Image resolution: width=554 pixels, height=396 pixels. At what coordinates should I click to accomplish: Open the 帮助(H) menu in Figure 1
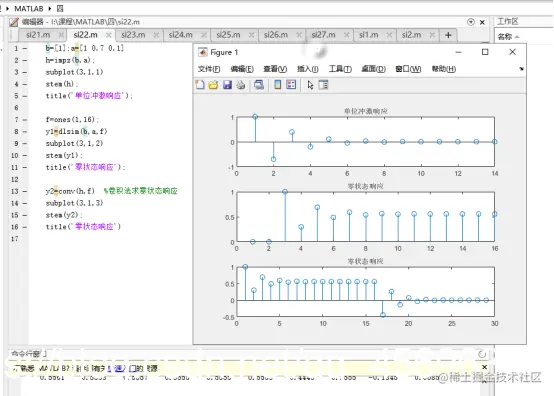pyautogui.click(x=444, y=69)
